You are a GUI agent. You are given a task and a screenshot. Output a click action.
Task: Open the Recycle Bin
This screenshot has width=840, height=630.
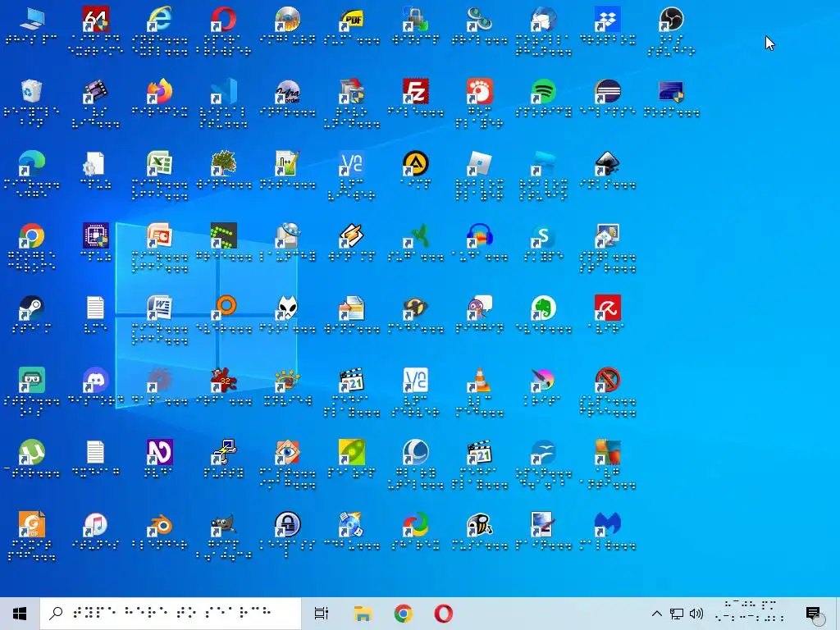[x=31, y=92]
